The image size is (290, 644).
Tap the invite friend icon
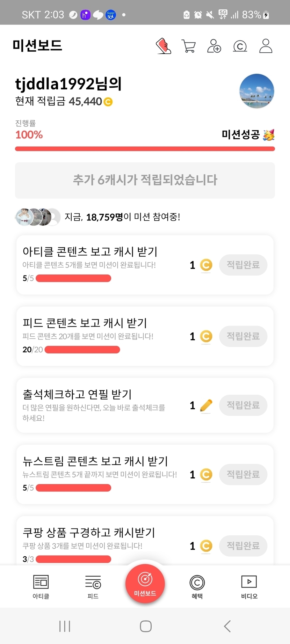tap(214, 46)
